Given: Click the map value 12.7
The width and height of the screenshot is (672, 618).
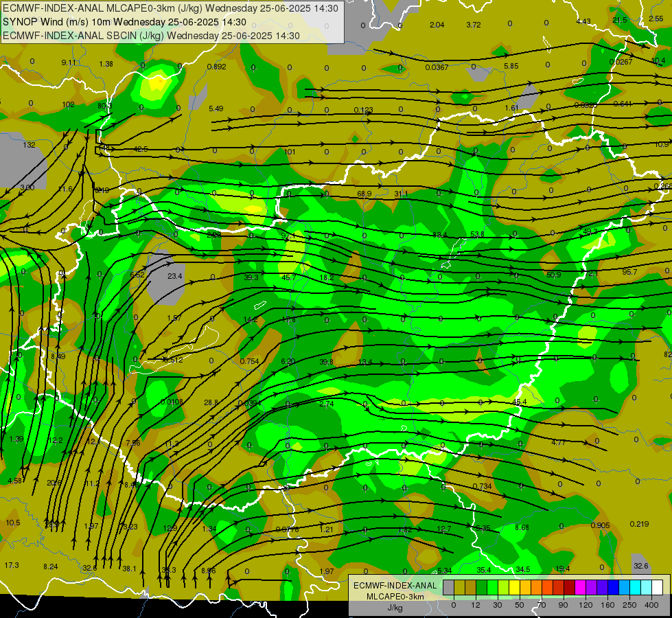Looking at the screenshot, I should coord(444,528).
